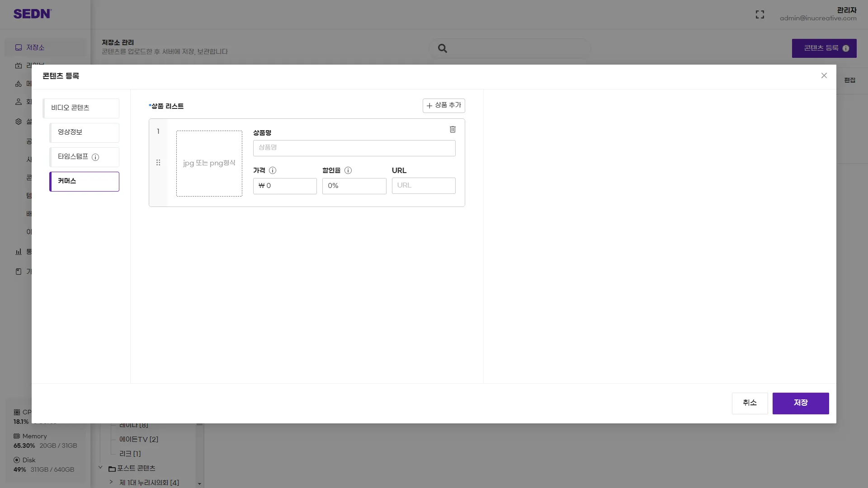The image size is (868, 488).
Task: Click the search magnifier icon
Action: (443, 48)
